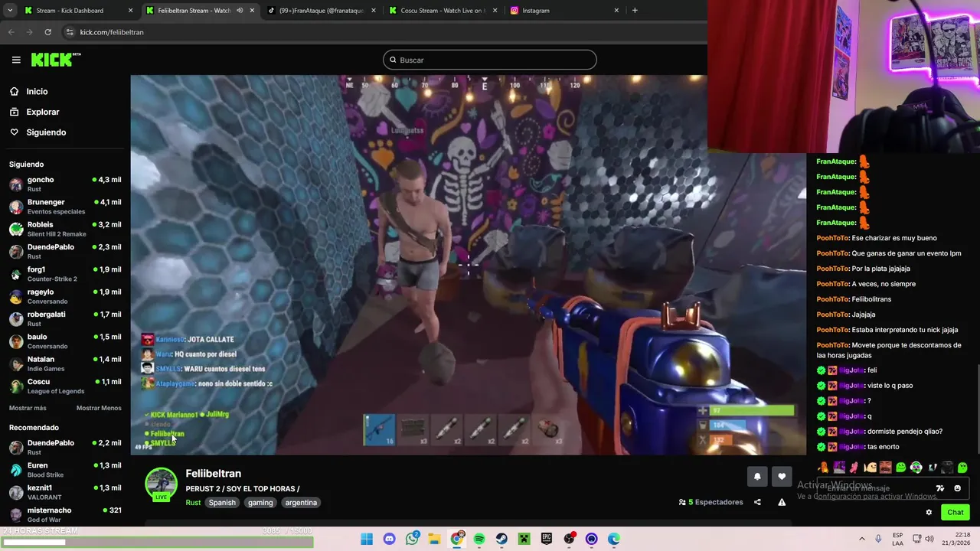Click the browser back arrow
The image size is (980, 551).
(x=11, y=32)
